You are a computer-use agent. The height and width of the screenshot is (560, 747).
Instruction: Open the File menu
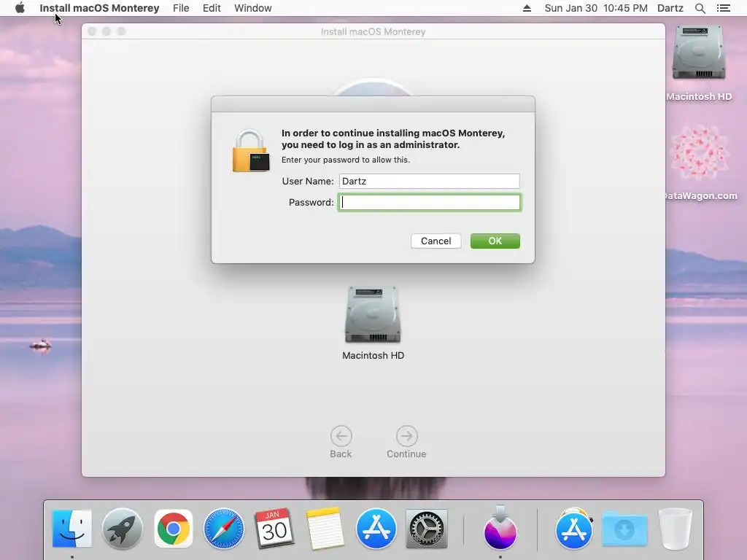tap(181, 8)
